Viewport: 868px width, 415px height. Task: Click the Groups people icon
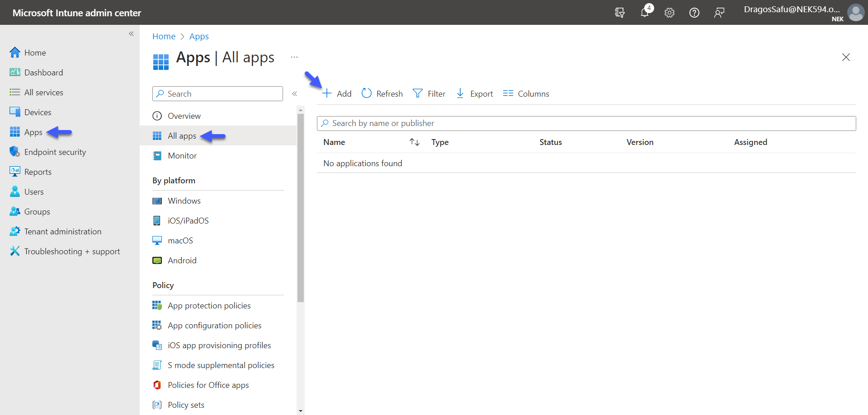point(15,211)
